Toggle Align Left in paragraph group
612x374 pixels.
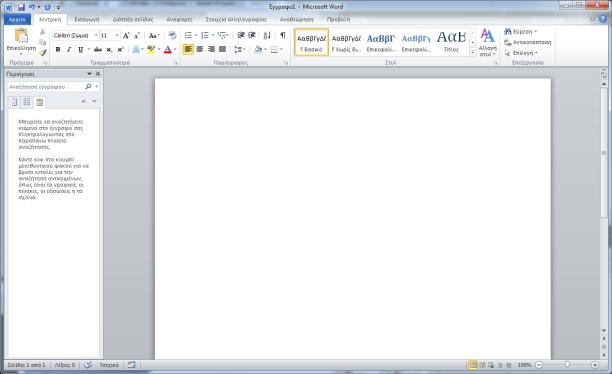pos(188,50)
